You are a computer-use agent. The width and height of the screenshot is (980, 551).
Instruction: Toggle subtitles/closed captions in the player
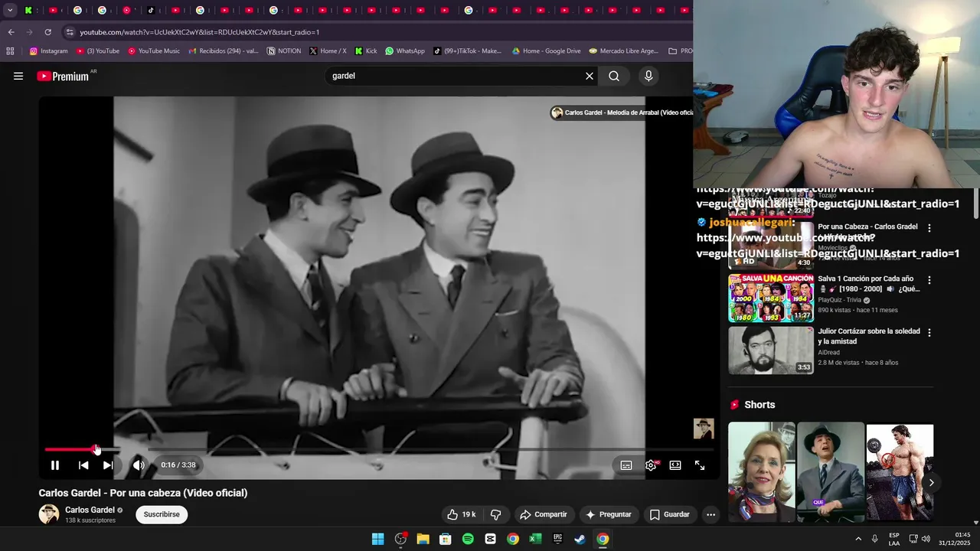pos(626,465)
